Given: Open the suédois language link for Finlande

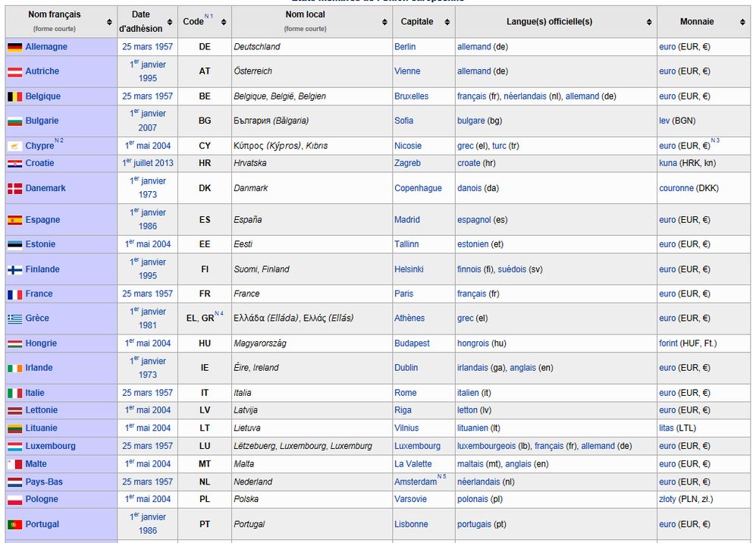Looking at the screenshot, I should [x=512, y=269].
